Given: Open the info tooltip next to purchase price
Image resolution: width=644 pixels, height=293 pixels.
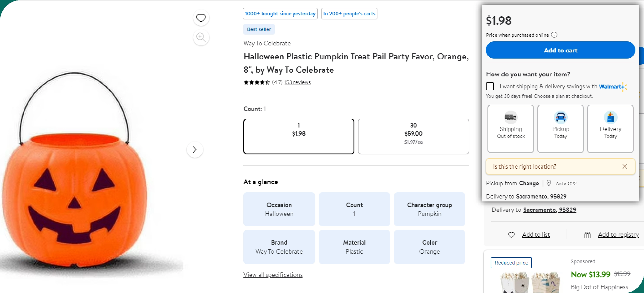Looking at the screenshot, I should click(x=555, y=35).
